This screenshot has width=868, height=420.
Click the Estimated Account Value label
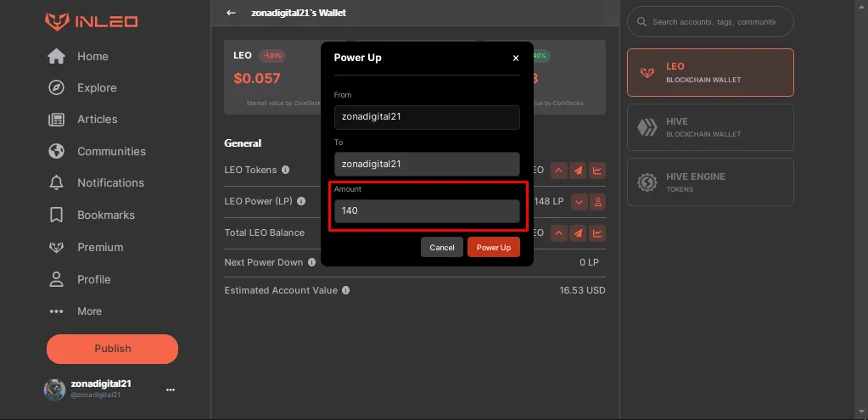[x=281, y=290]
